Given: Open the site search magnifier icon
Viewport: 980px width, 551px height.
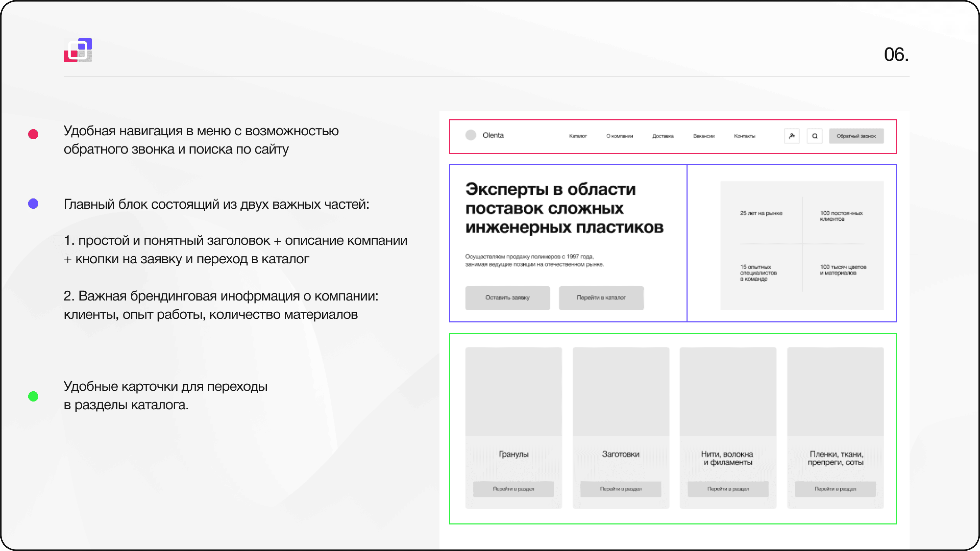Looking at the screenshot, I should (815, 136).
